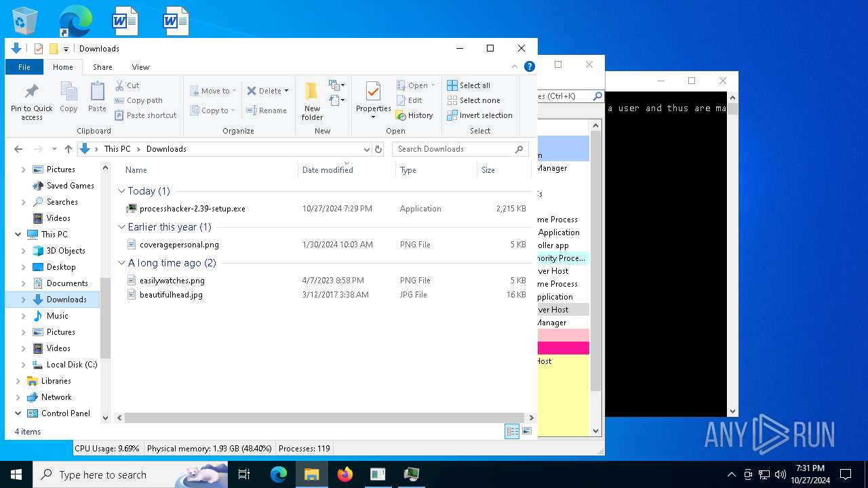868x488 pixels.
Task: Click the Properties quick access toolbar icon
Action: [39, 49]
